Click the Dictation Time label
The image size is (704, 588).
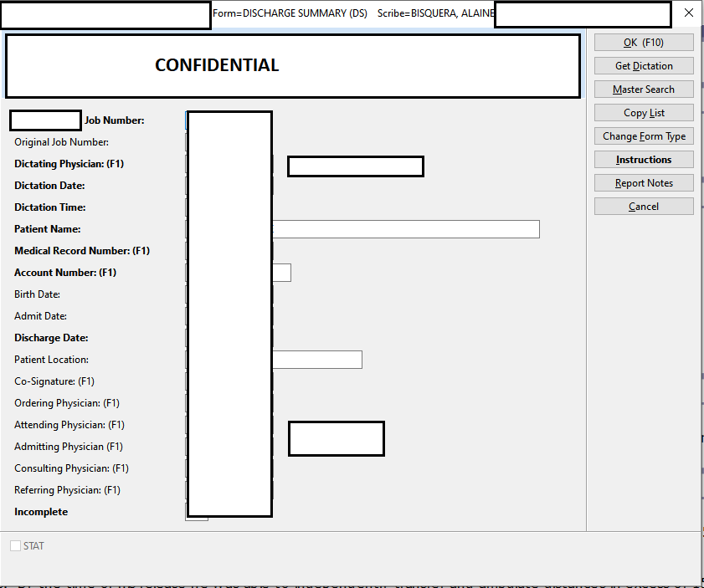click(50, 207)
